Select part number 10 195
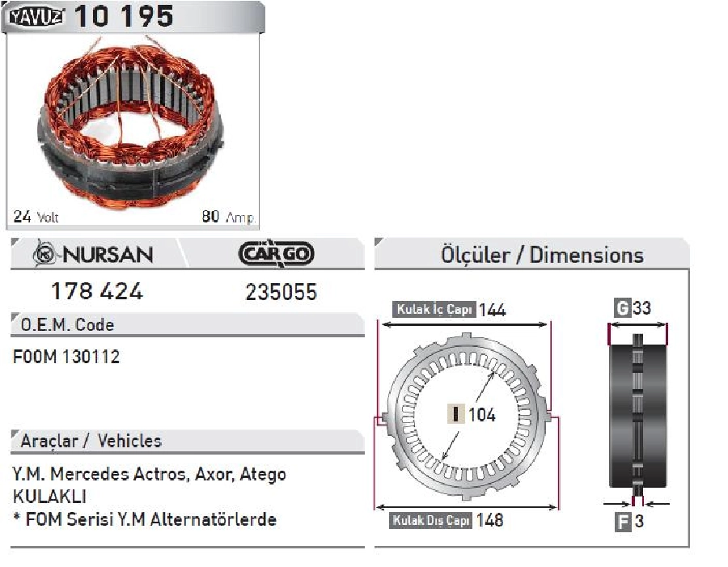The image size is (728, 567). click(124, 16)
